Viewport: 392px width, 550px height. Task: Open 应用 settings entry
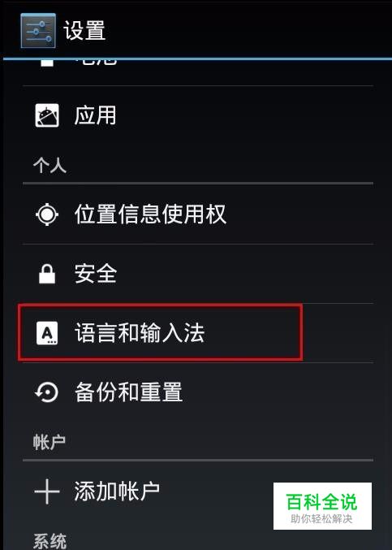coord(198,115)
